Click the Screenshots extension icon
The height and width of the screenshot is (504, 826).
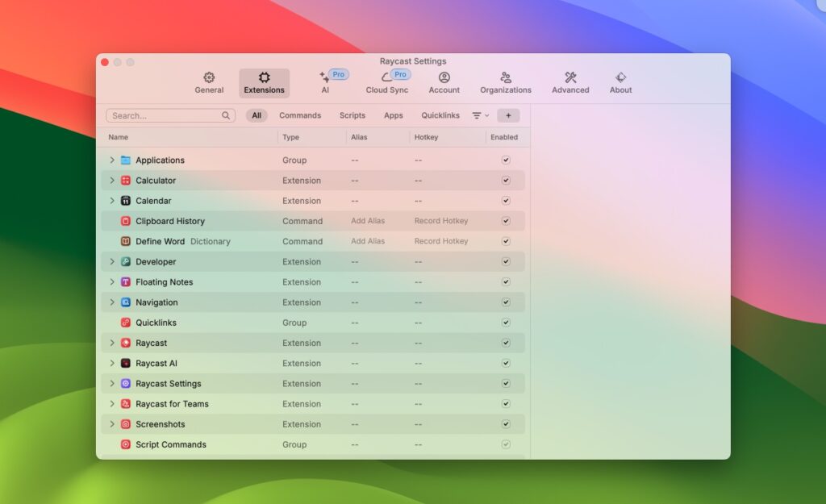(x=125, y=423)
